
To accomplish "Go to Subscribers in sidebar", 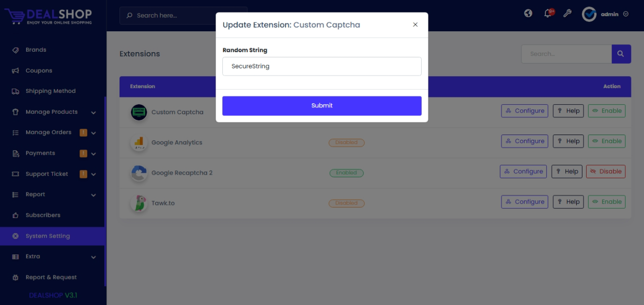I will 43,215.
